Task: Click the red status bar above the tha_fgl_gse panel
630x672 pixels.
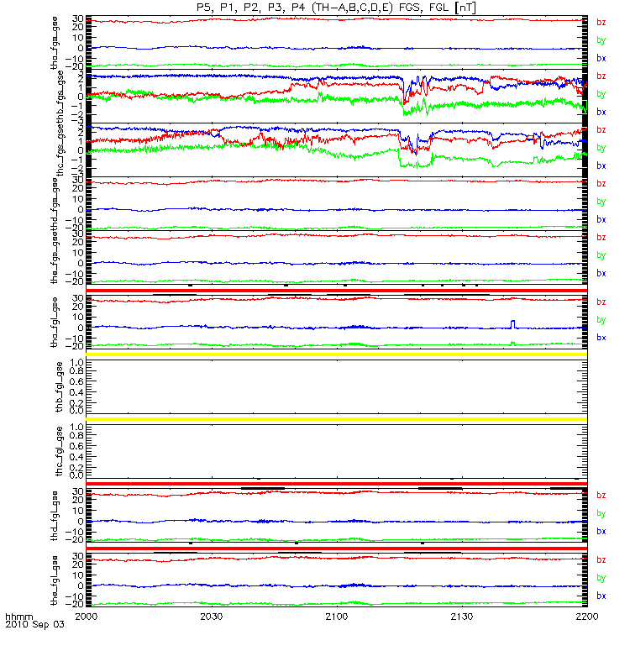Action: pyautogui.click(x=337, y=291)
